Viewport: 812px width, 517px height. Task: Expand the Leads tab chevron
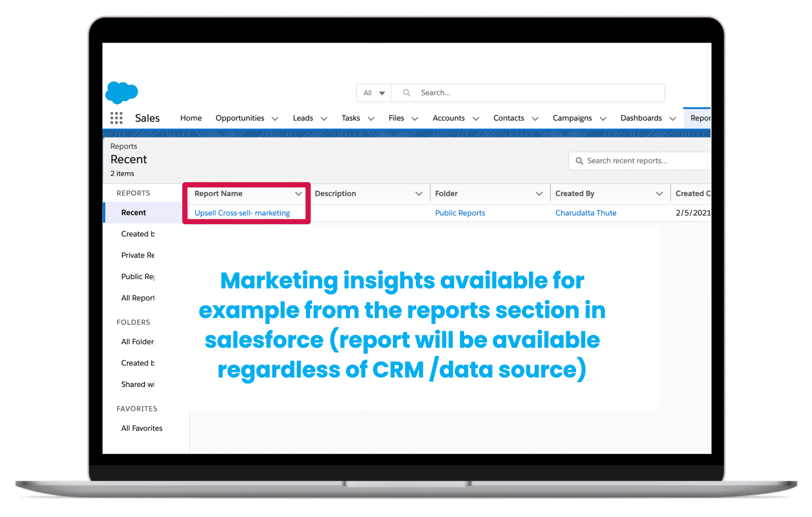(324, 119)
